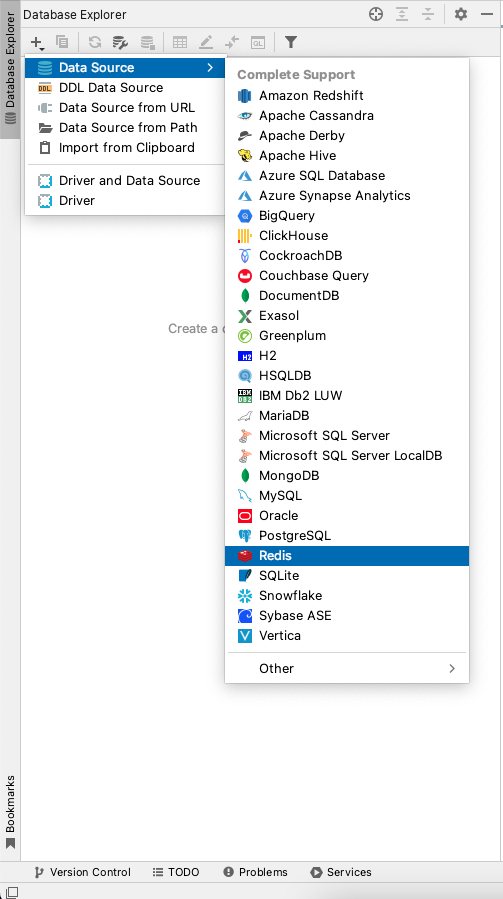Choose Snowflake data source
This screenshot has width=503, height=899.
[x=347, y=596]
